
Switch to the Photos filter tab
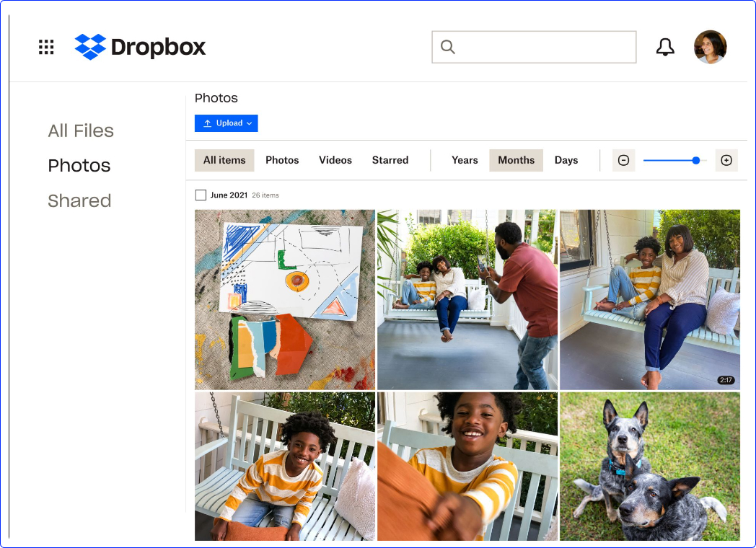click(x=282, y=161)
